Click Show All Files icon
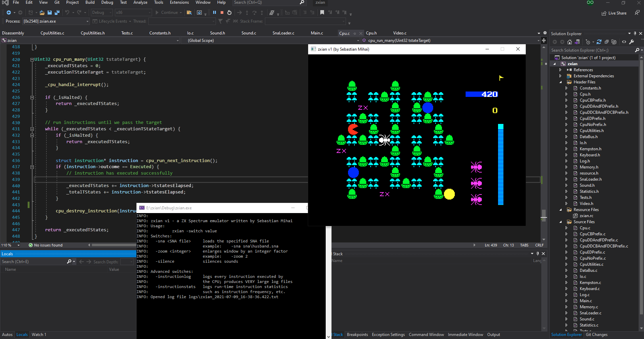The image size is (644, 339). (614, 42)
